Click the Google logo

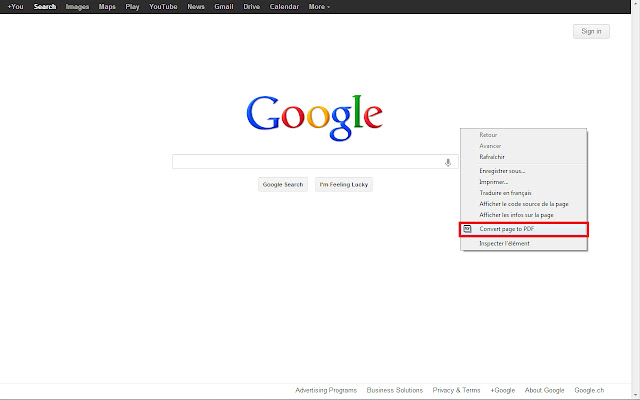pos(314,118)
